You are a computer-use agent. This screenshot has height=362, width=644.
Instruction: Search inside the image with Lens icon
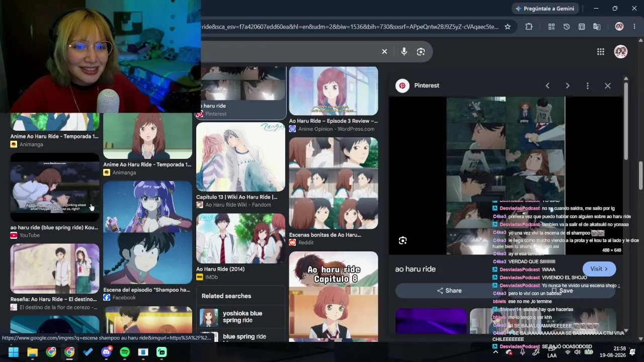403,241
